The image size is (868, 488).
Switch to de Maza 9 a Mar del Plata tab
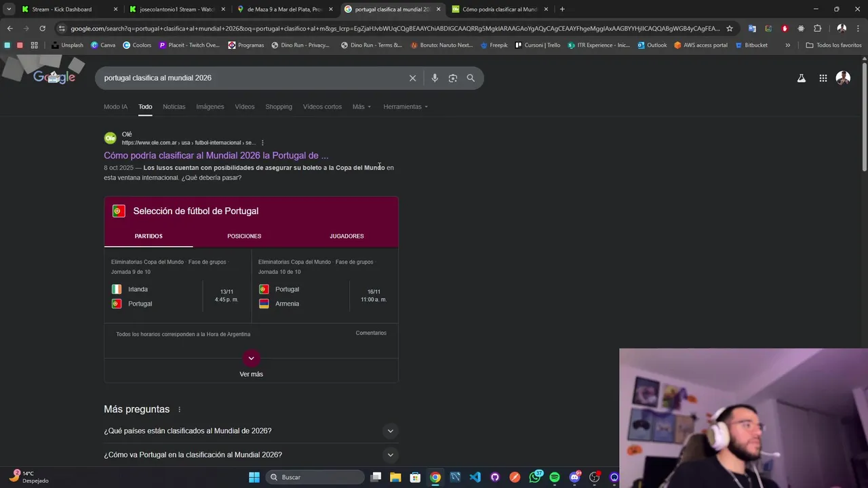(285, 9)
